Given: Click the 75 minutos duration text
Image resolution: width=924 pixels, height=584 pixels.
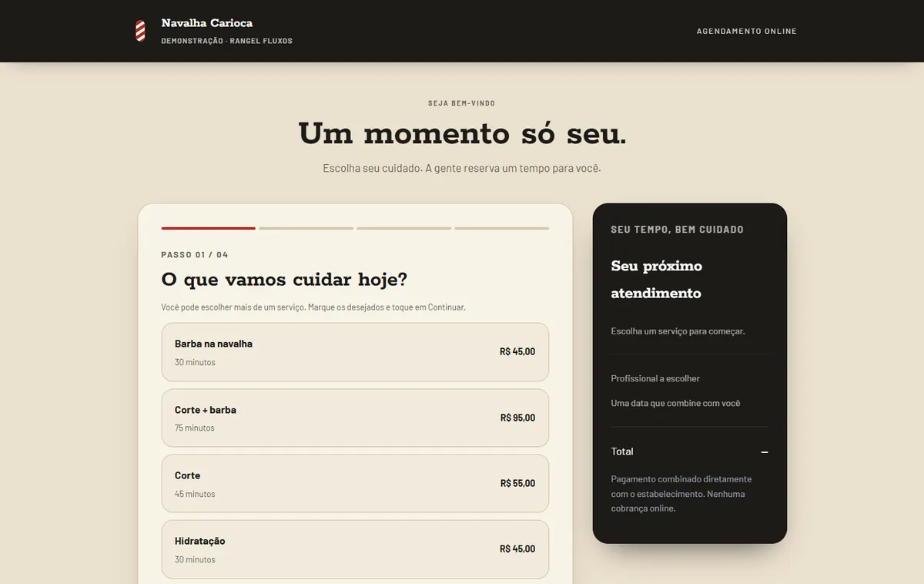Looking at the screenshot, I should [195, 428].
